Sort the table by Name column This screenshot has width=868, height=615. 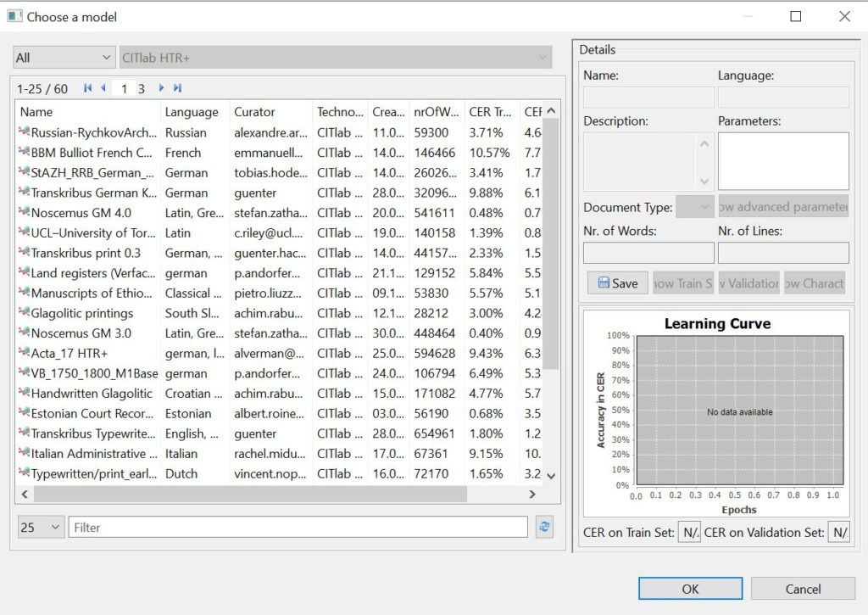pos(88,112)
